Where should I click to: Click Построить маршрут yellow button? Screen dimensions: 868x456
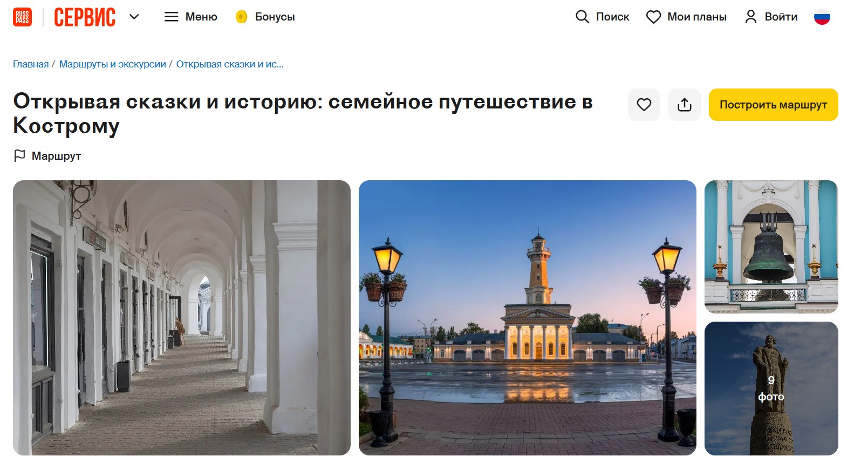coord(773,105)
